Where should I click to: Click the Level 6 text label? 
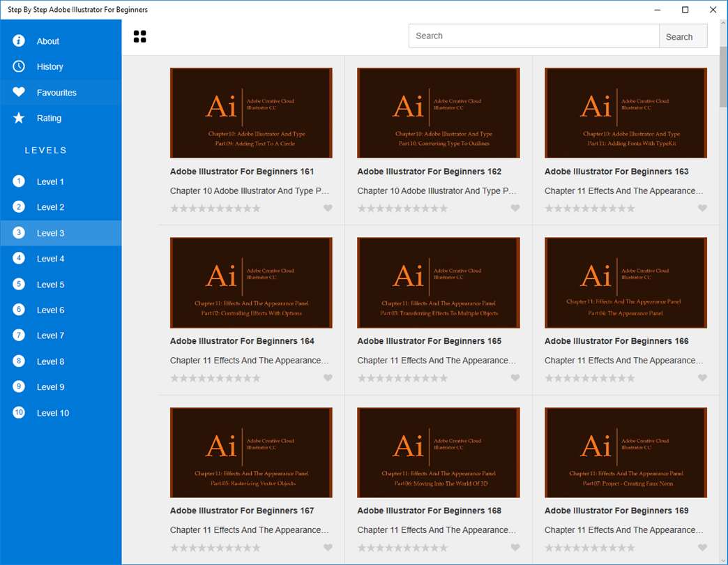click(51, 310)
